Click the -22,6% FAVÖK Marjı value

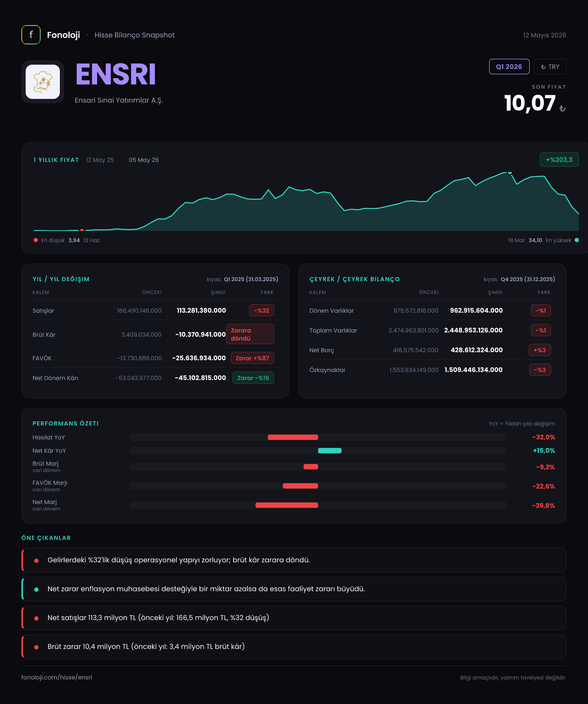(x=543, y=486)
